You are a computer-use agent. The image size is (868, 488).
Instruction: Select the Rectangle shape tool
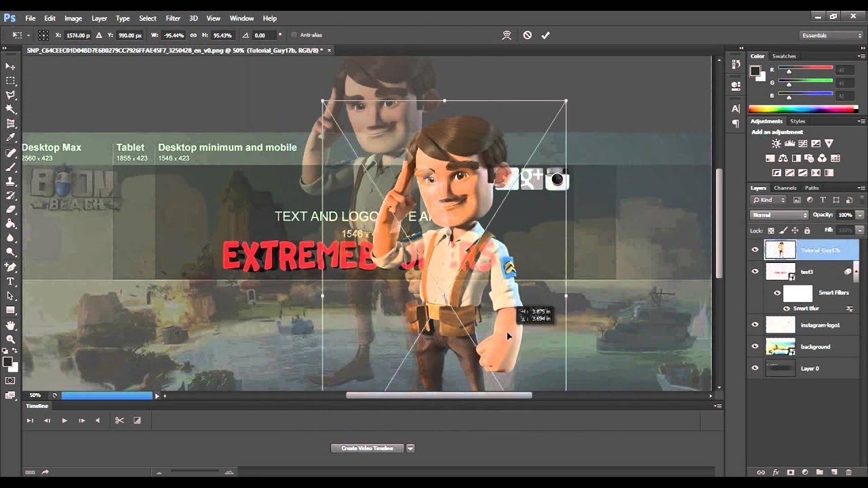coord(10,310)
